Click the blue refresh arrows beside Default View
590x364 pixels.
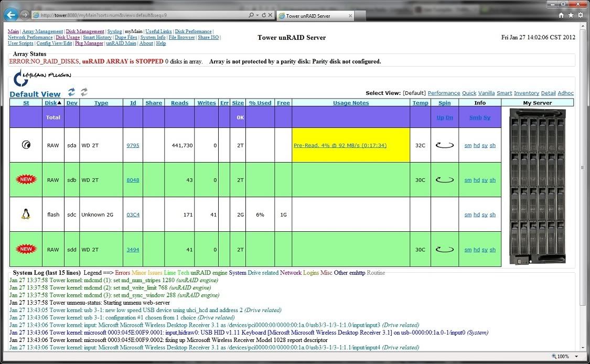[x=71, y=92]
